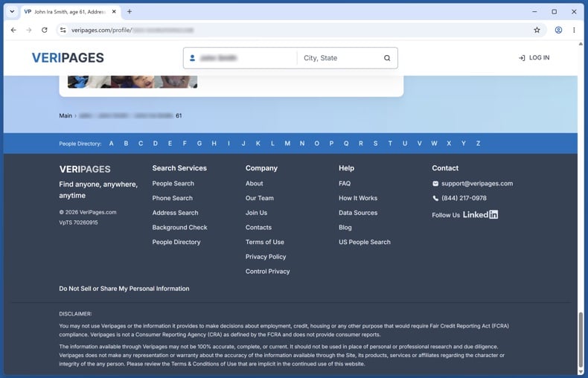Click the VpTS 70260915 text
588x378 pixels.
(78, 222)
